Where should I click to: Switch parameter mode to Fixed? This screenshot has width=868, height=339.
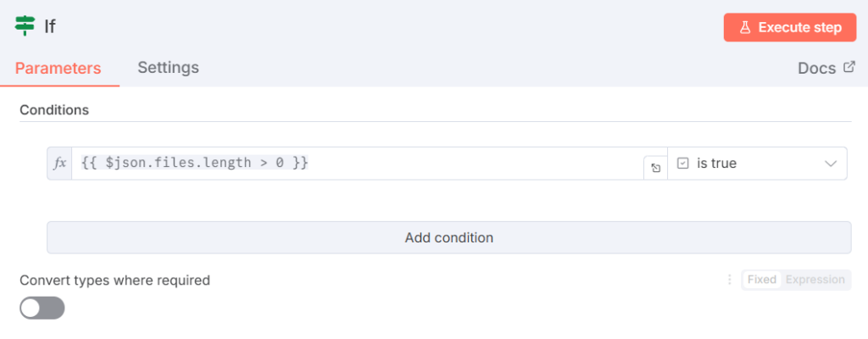pos(761,280)
